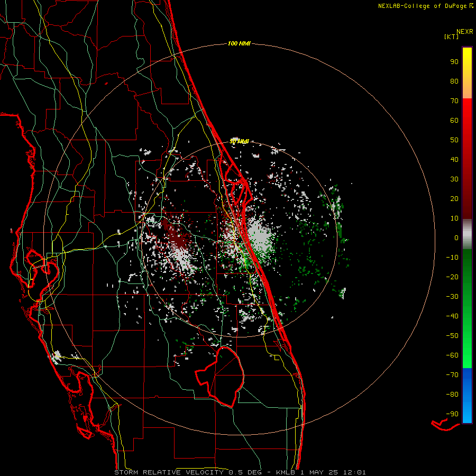Click the positive 40 scale value

[454, 159]
